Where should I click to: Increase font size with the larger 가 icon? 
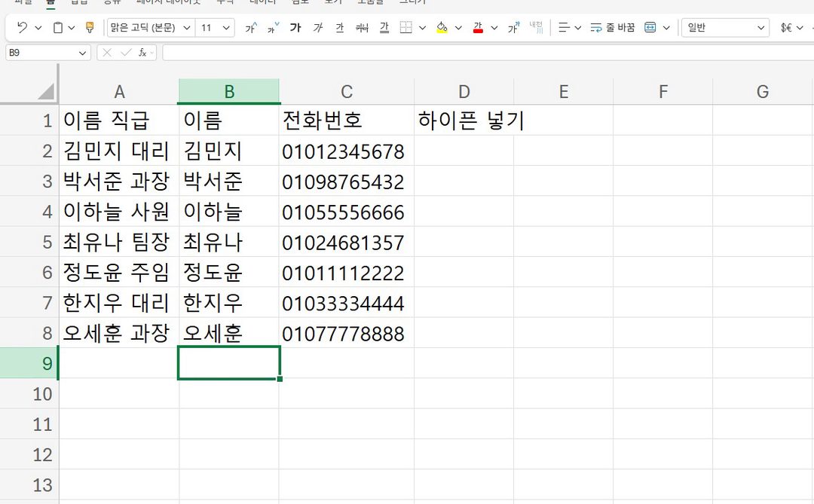[251, 28]
